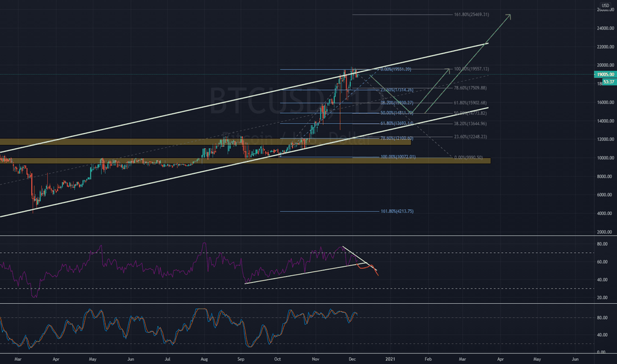
Task: Click the 14000.00 price axis label
Action: pos(606,121)
